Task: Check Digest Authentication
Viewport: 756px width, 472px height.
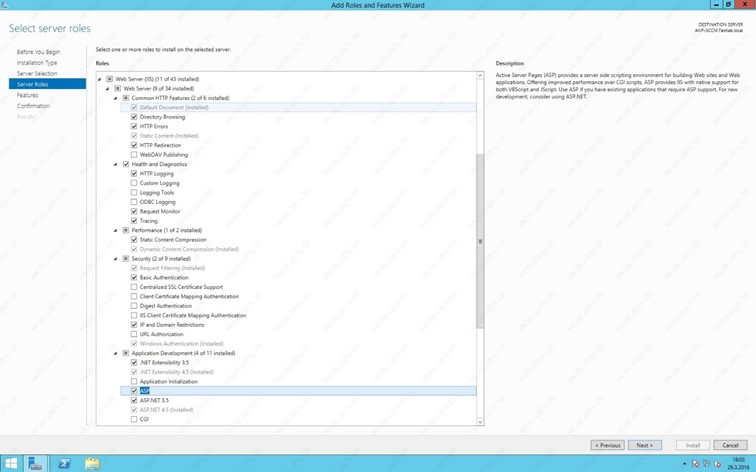Action: [134, 306]
